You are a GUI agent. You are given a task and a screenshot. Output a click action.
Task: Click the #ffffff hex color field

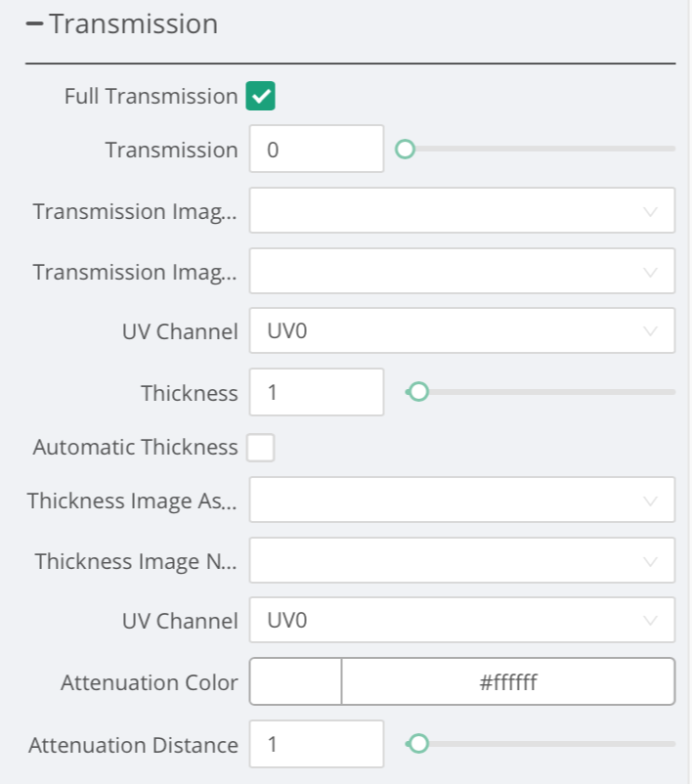(x=508, y=681)
